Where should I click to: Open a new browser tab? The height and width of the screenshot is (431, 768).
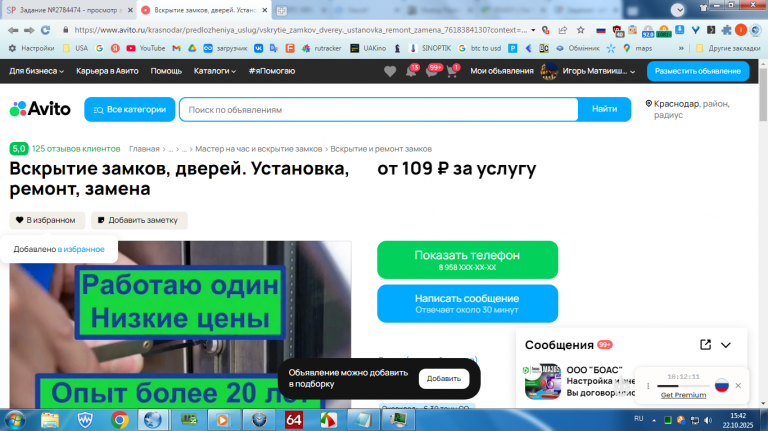click(x=282, y=10)
